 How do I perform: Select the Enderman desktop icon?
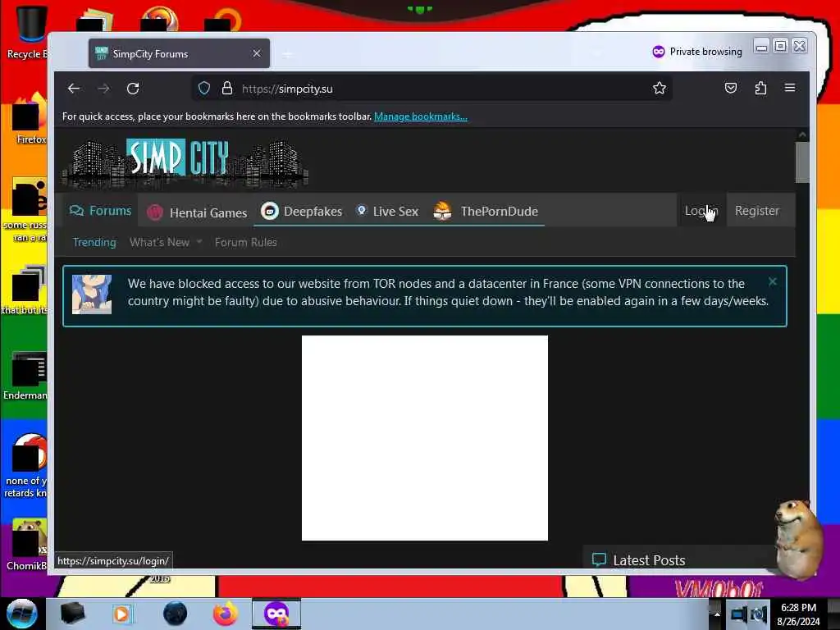25,376
